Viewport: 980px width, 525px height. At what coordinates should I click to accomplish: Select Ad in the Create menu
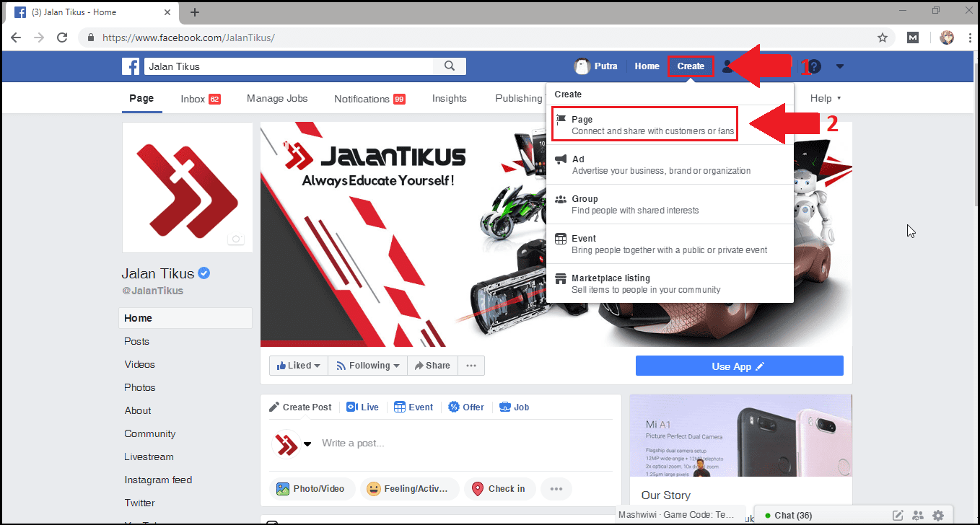(x=670, y=164)
